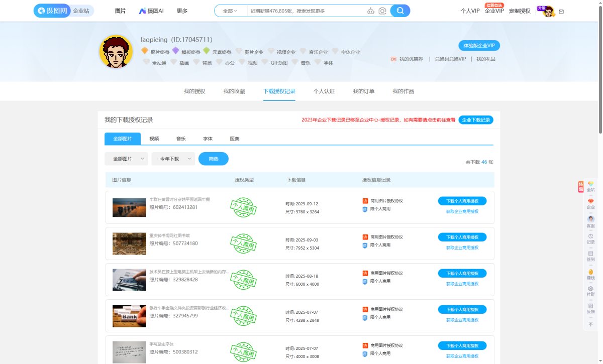The width and height of the screenshot is (603, 364).
Task: Select the 视频 download records tab
Action: pos(154,139)
